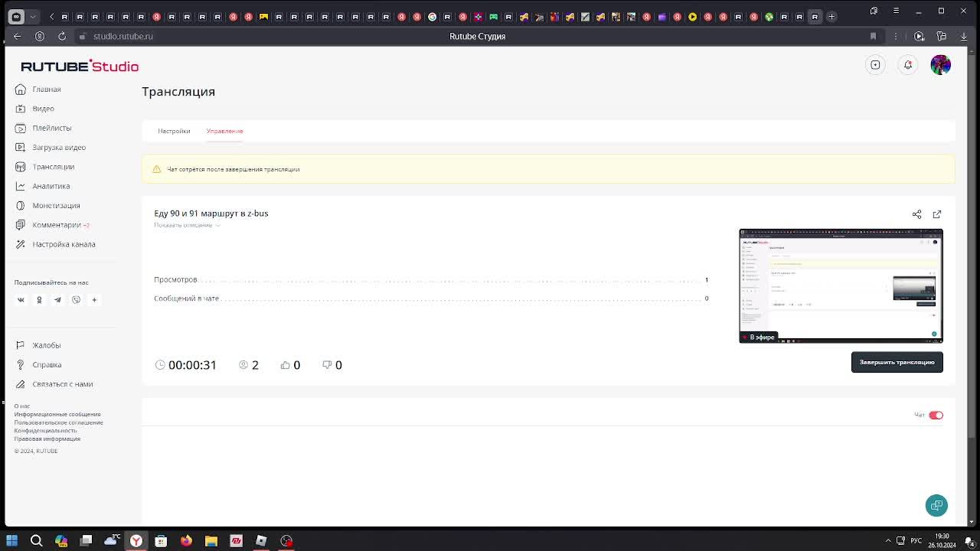980x551 pixels.
Task: Open the stream in new window icon
Action: [937, 214]
